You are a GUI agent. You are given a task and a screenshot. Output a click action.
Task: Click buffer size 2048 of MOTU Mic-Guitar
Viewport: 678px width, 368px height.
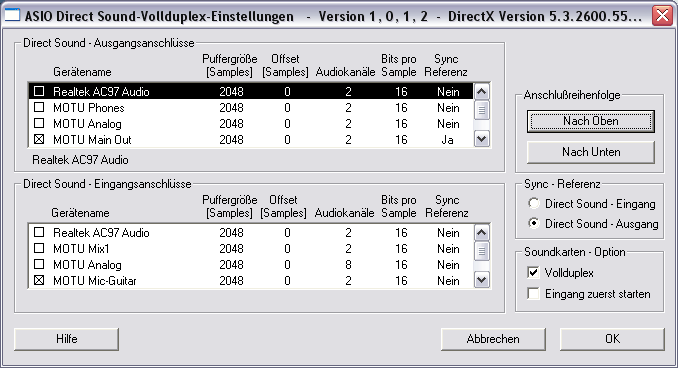point(231,281)
